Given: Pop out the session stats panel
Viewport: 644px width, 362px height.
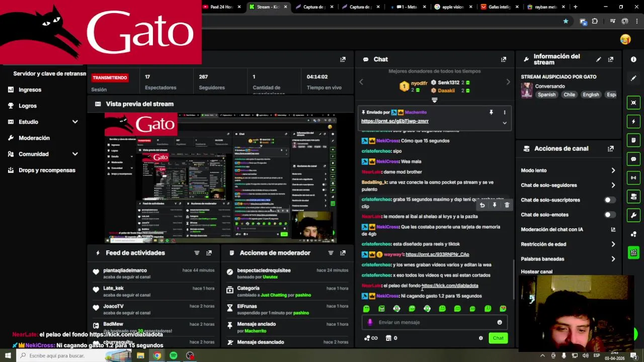Looking at the screenshot, I should click(x=343, y=59).
